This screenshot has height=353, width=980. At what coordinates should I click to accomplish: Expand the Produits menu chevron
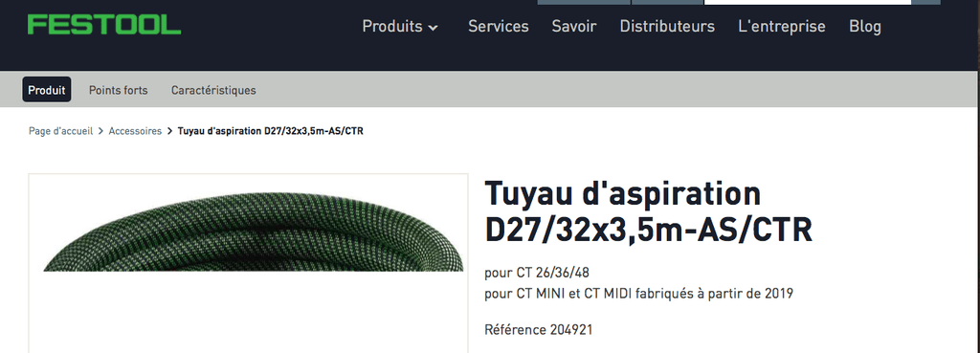pyautogui.click(x=434, y=28)
